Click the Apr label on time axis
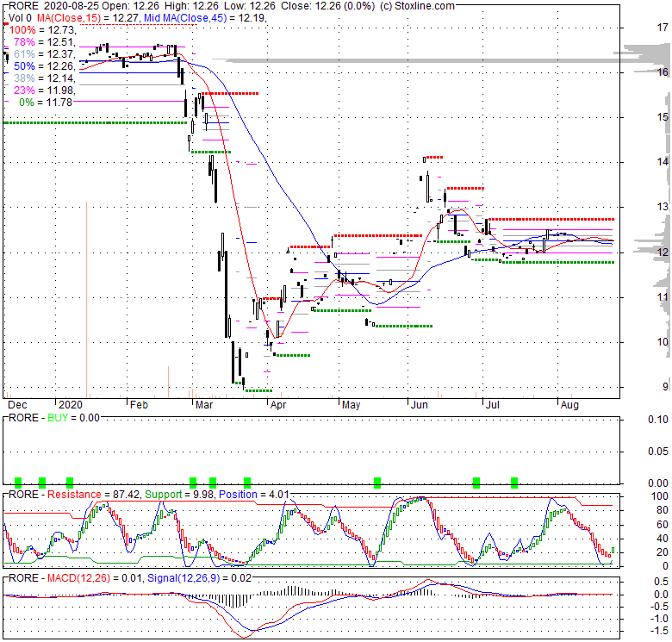 278,405
